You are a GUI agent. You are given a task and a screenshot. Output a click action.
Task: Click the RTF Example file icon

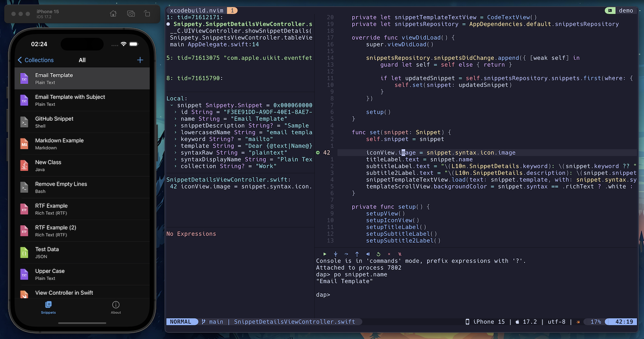pyautogui.click(x=24, y=209)
